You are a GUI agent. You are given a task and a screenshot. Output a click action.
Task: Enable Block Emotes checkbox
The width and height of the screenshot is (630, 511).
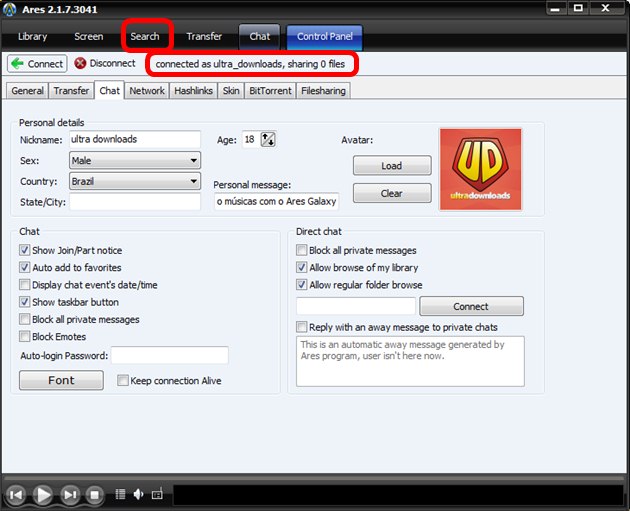pyautogui.click(x=25, y=337)
